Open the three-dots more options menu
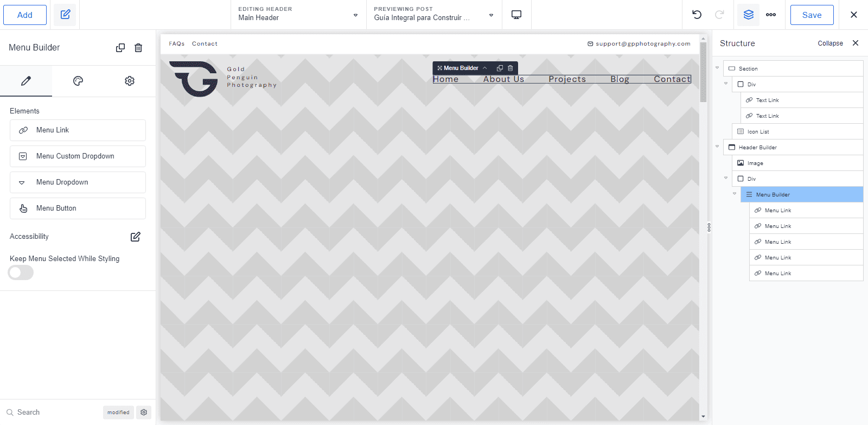Image resolution: width=868 pixels, height=425 pixels. (x=770, y=15)
